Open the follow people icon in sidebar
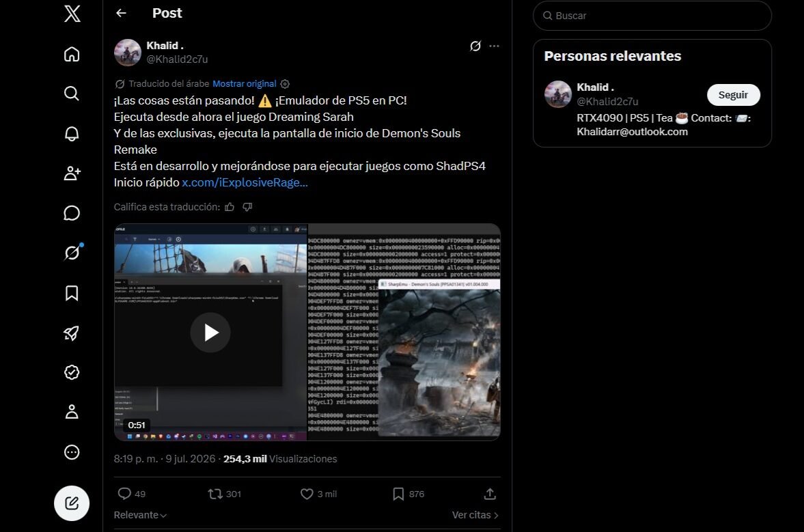804x532 pixels. 72,173
